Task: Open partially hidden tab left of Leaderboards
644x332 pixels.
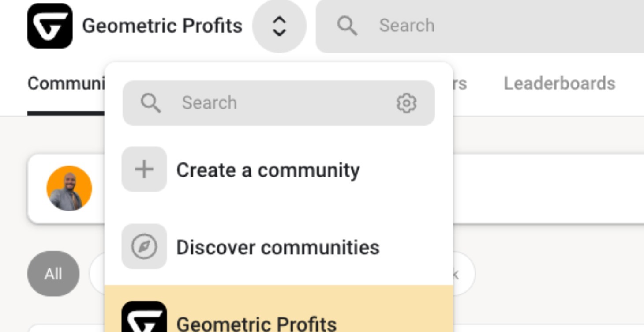Action: coord(460,83)
